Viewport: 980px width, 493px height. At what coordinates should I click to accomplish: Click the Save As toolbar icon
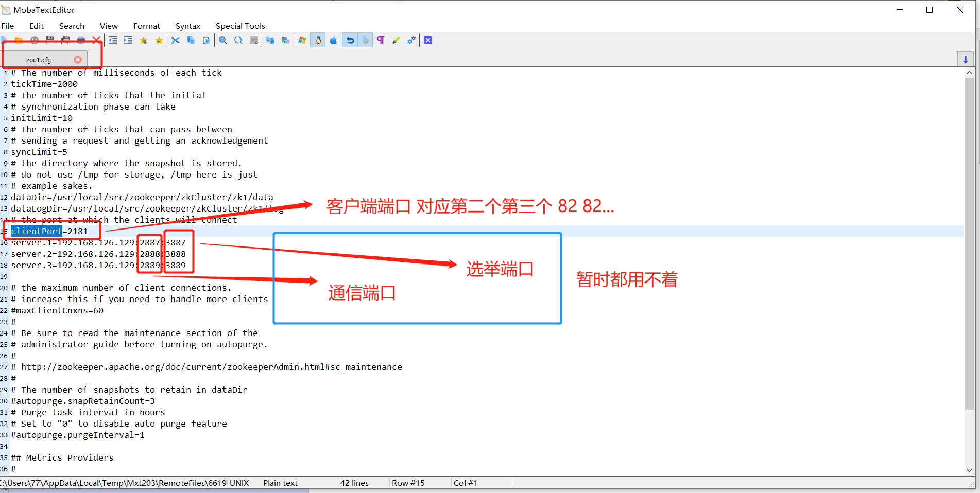pyautogui.click(x=65, y=40)
